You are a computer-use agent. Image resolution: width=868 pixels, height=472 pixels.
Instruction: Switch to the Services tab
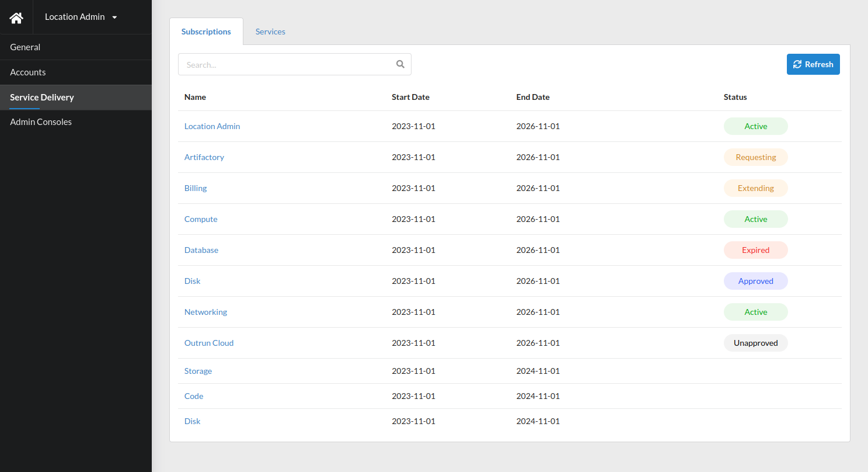(x=270, y=32)
